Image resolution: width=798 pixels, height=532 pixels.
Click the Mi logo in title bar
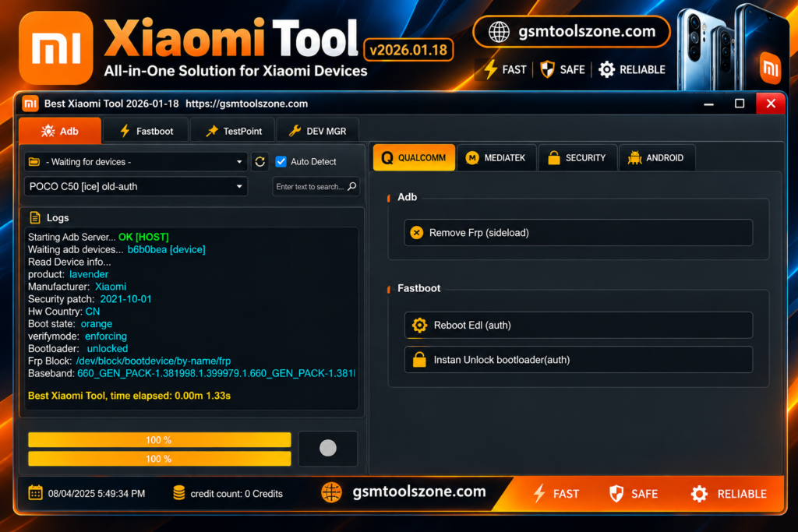[x=30, y=104]
